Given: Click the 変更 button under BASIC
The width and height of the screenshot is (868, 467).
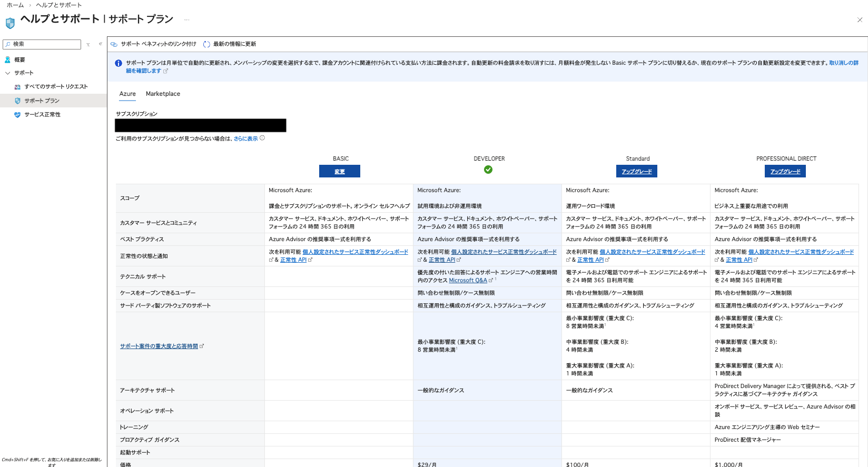Looking at the screenshot, I should point(340,171).
